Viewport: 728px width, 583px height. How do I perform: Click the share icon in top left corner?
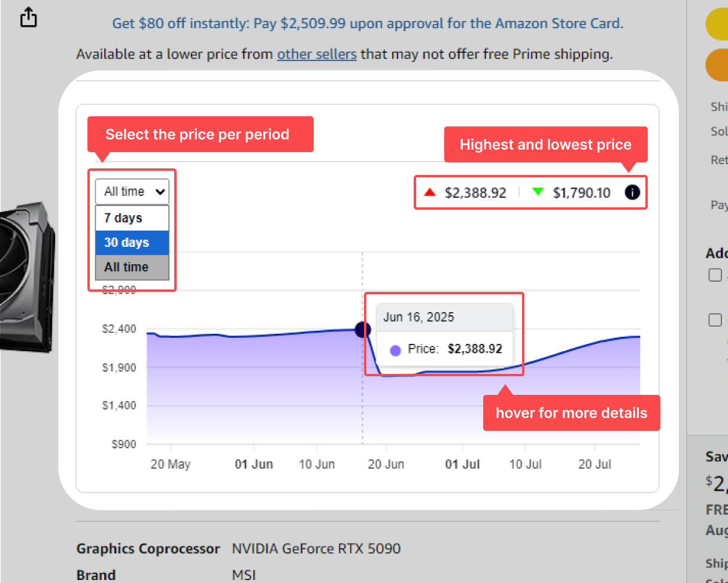pos(28,17)
